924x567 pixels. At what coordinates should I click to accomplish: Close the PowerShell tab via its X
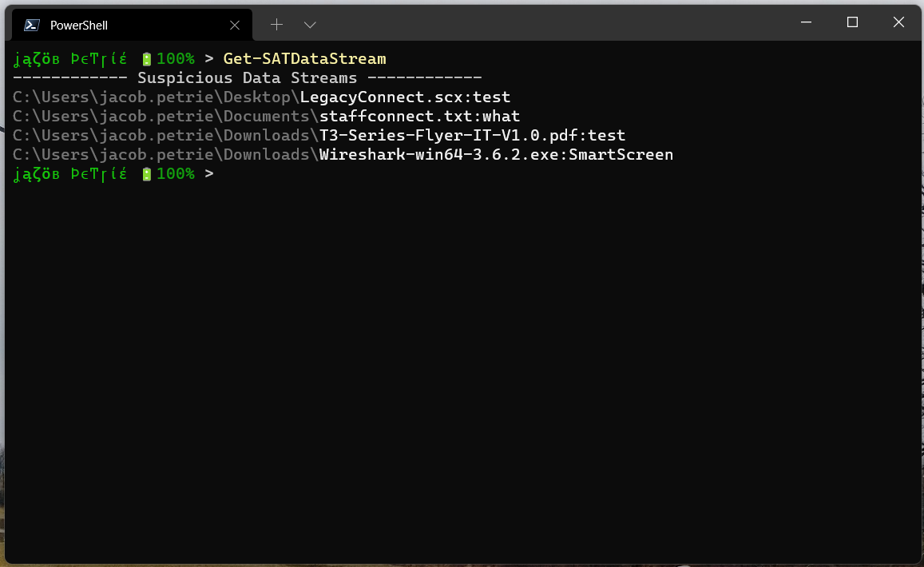coord(234,25)
